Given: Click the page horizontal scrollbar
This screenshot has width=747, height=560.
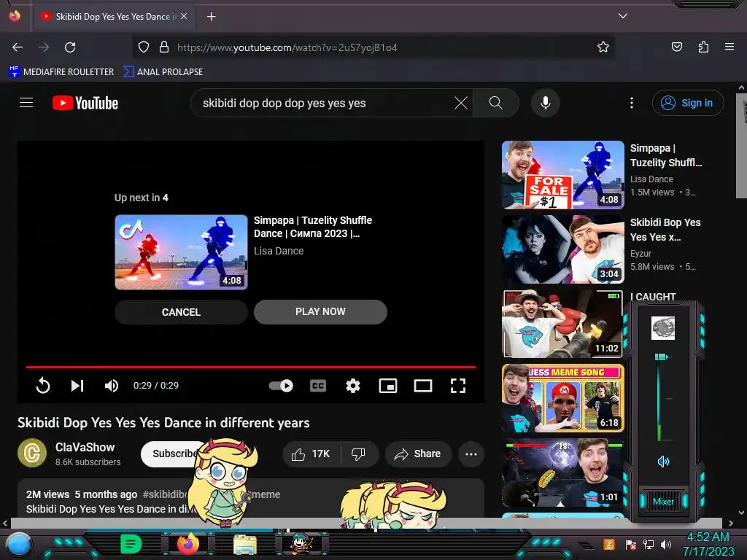Looking at the screenshot, I should tap(366, 523).
